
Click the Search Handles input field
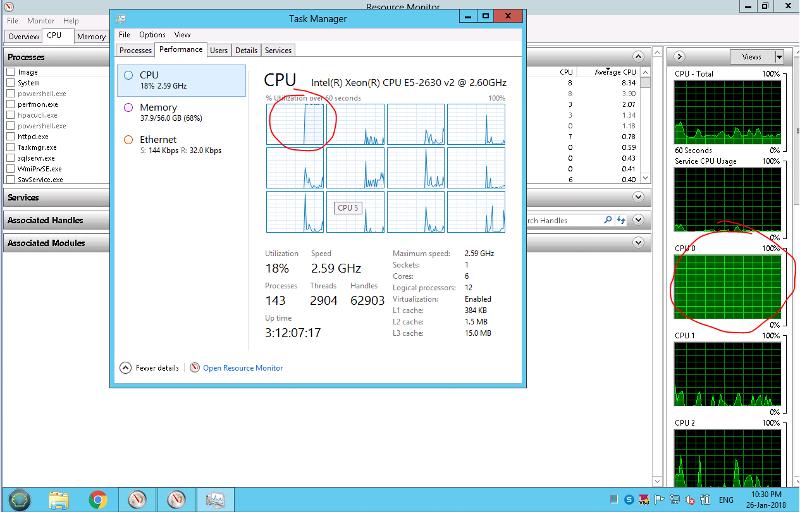pos(564,220)
